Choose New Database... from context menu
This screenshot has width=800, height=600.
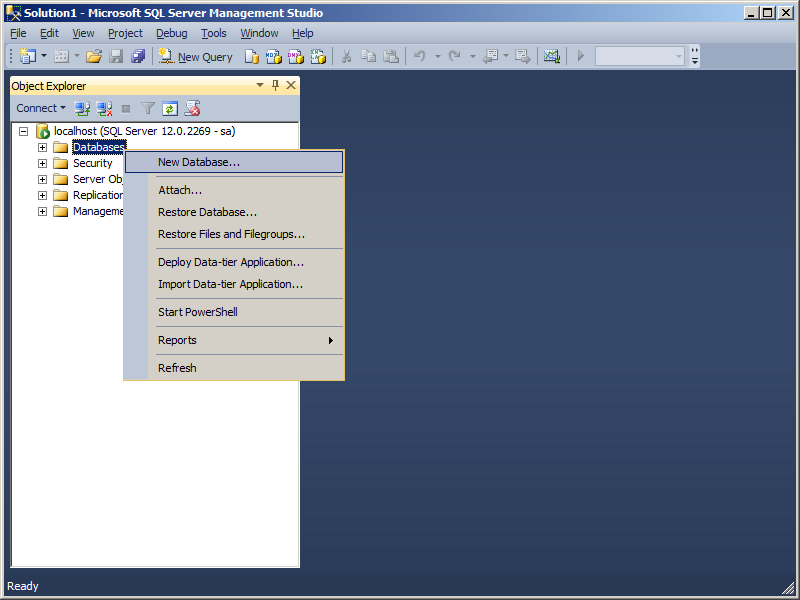click(x=199, y=162)
